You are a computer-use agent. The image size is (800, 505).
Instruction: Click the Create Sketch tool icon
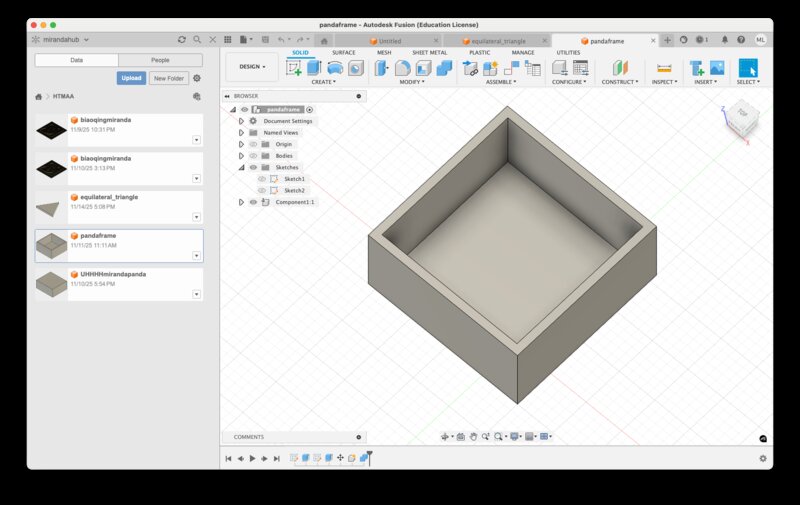tap(294, 68)
